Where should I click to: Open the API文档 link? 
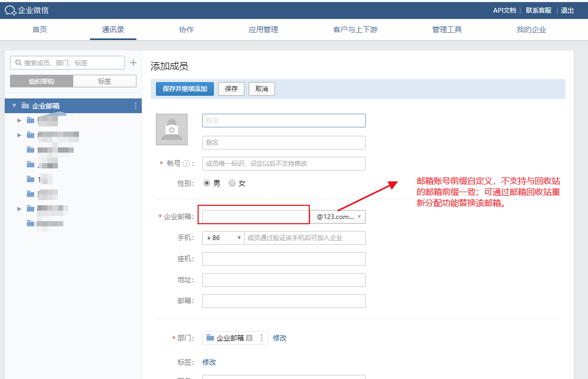504,10
